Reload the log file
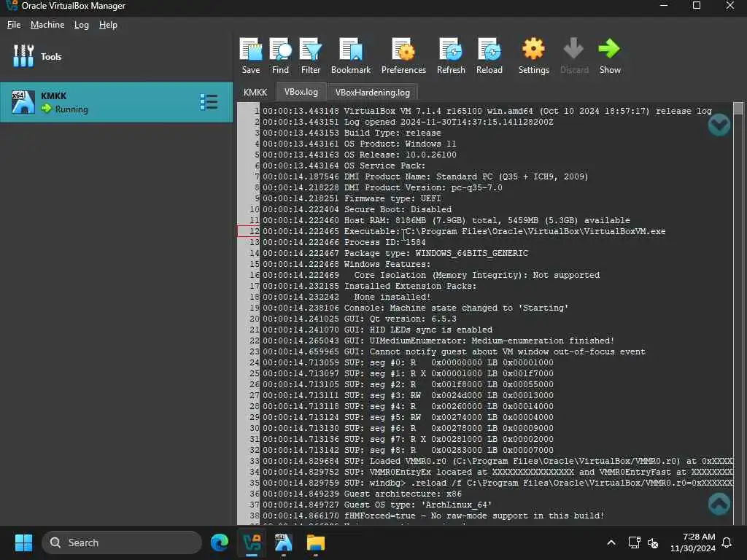This screenshot has height=560, width=747. pos(489,55)
